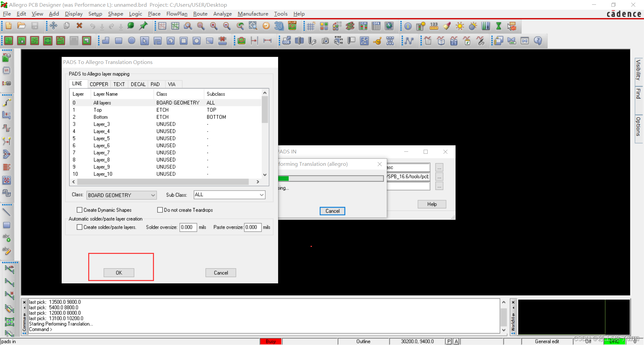Open the Shape menu
644x345 pixels.
[x=115, y=14]
